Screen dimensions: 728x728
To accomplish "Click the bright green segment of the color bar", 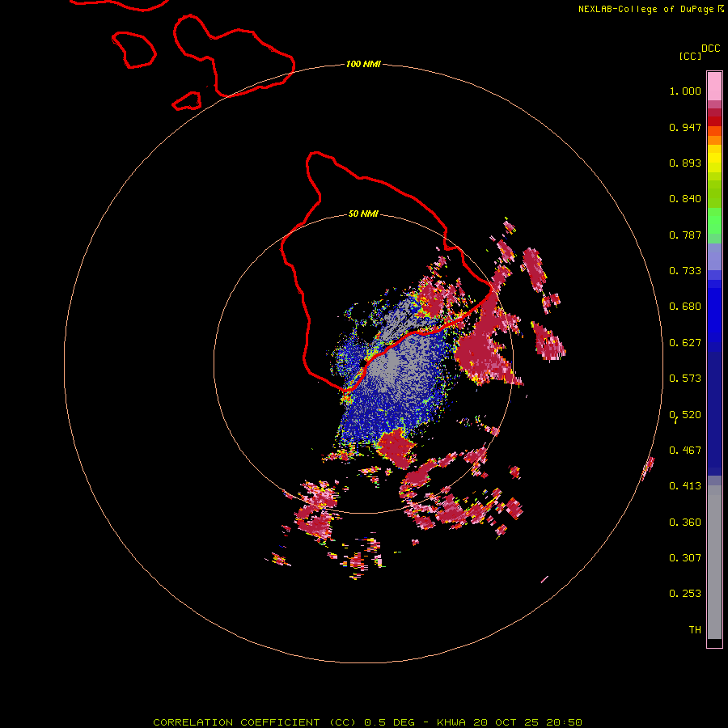I will (x=714, y=221).
